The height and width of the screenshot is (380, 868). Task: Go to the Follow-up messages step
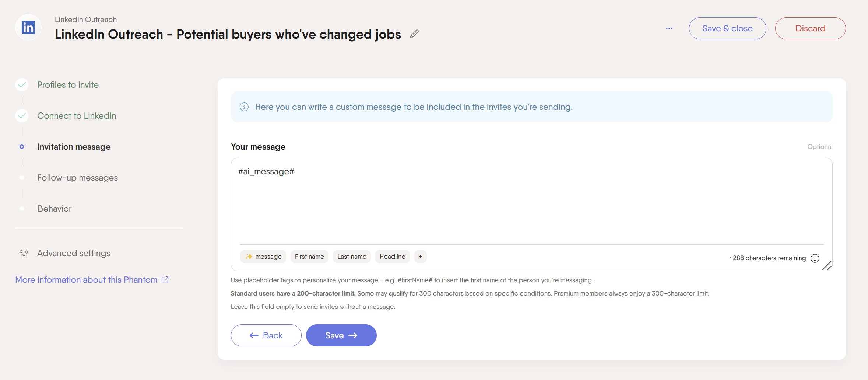[77, 177]
